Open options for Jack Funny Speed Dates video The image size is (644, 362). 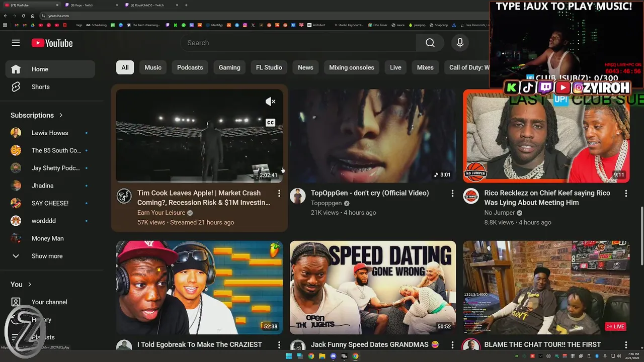(452, 344)
